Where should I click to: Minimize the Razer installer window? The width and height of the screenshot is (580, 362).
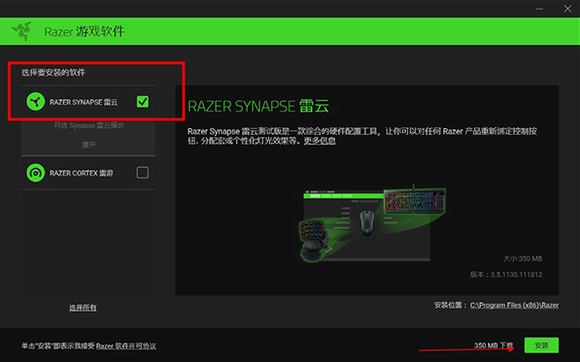point(540,9)
